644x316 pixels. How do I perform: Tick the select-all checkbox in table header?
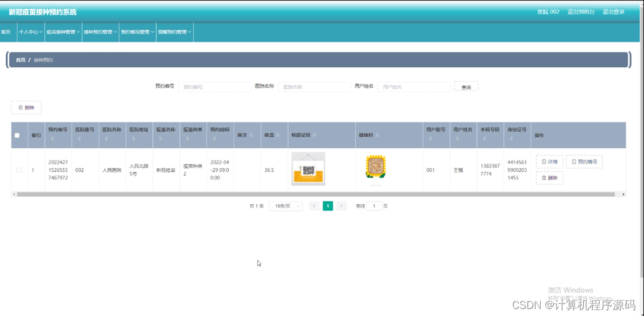[x=17, y=135]
